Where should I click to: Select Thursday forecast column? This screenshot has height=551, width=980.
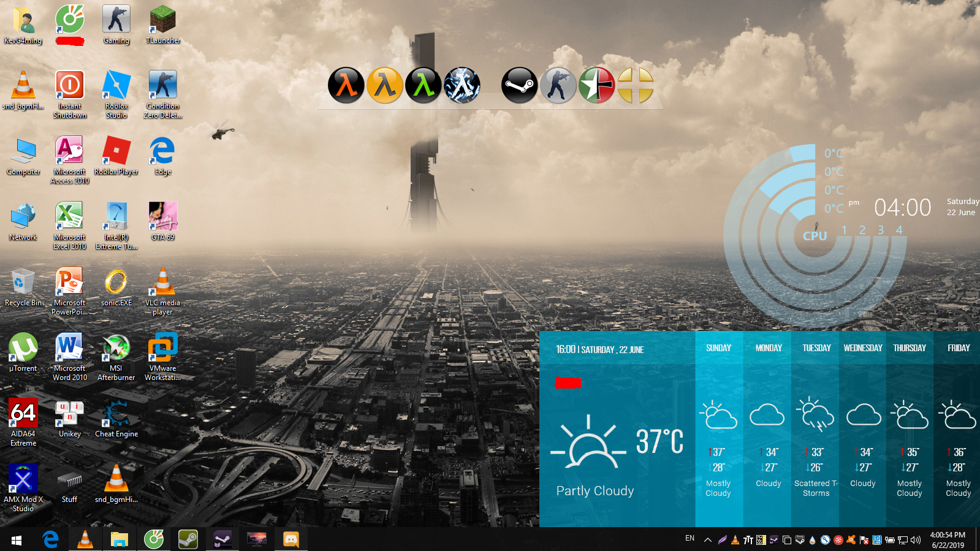[x=910, y=429]
